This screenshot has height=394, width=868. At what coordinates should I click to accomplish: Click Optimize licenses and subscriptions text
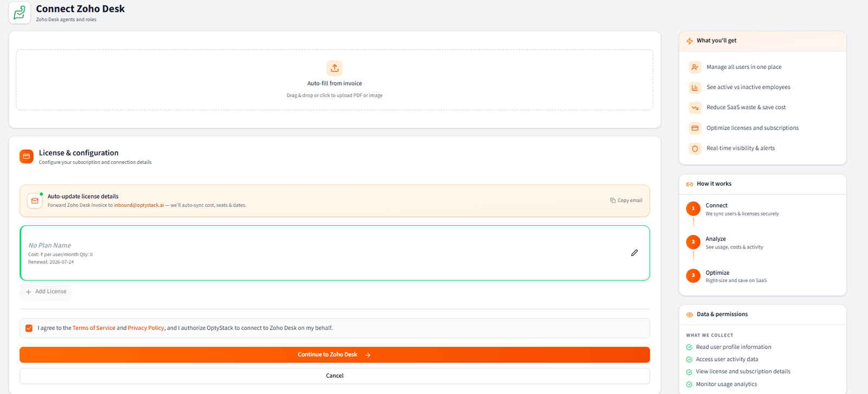[x=752, y=128]
